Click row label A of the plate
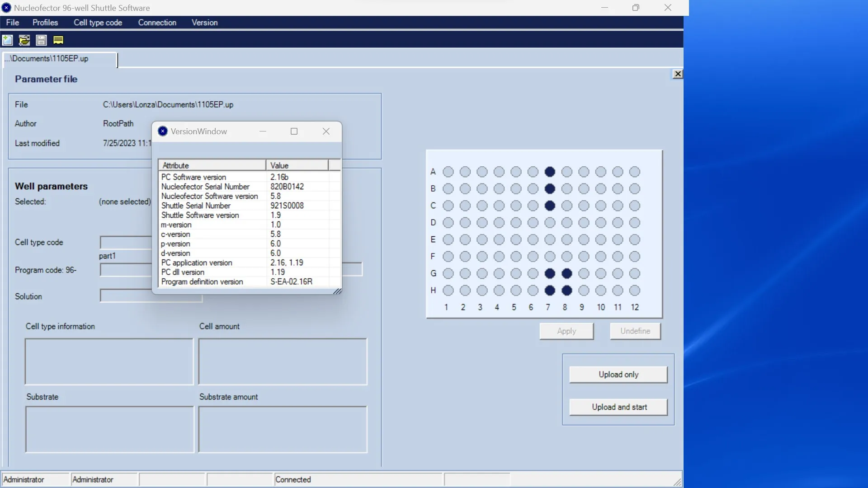868x488 pixels. pos(433,172)
